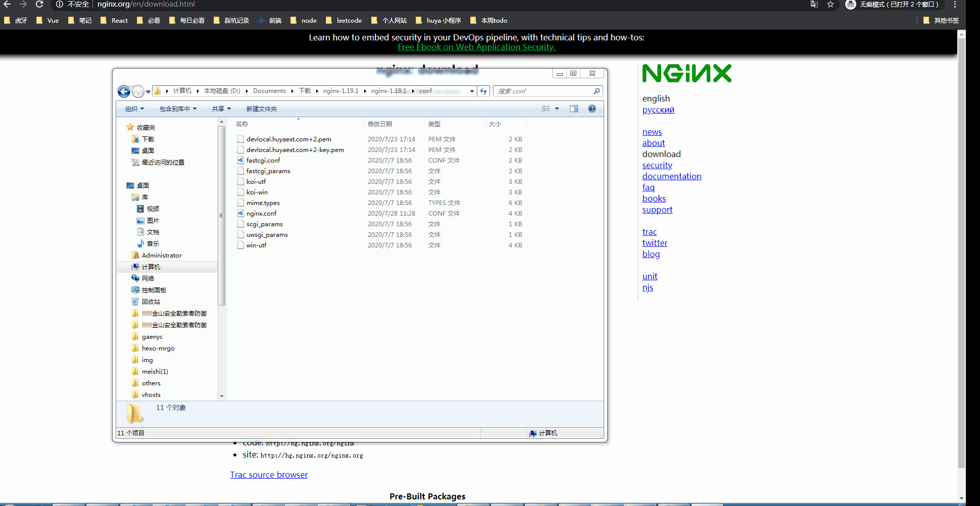Open the 组织 dropdown menu
This screenshot has height=506, width=980.
134,108
